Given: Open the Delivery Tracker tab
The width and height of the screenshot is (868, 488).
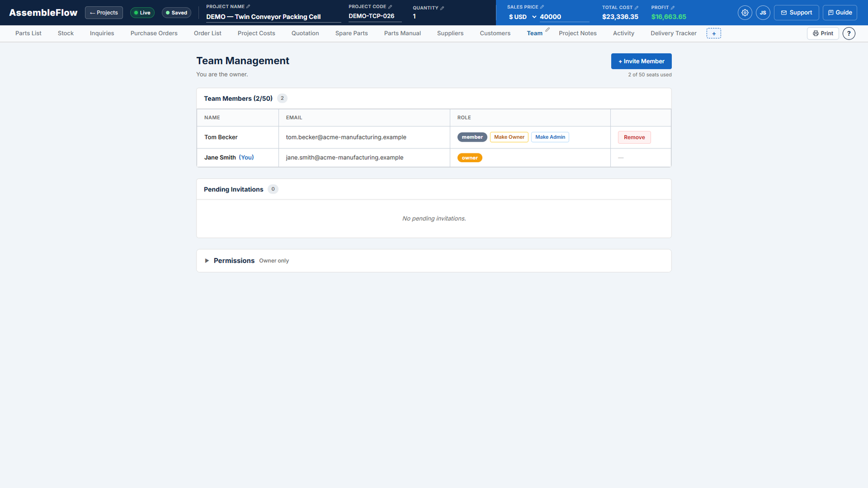Looking at the screenshot, I should [674, 34].
